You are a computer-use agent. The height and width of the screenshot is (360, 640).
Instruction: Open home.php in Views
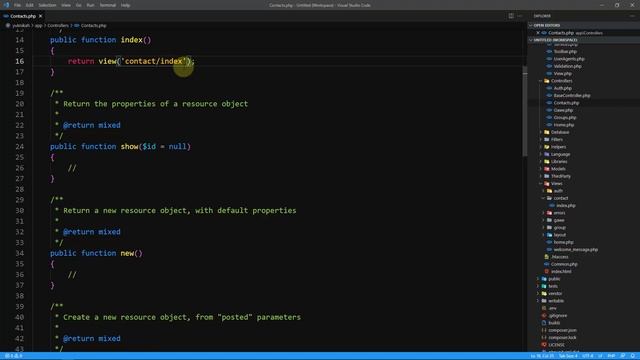coord(563,242)
